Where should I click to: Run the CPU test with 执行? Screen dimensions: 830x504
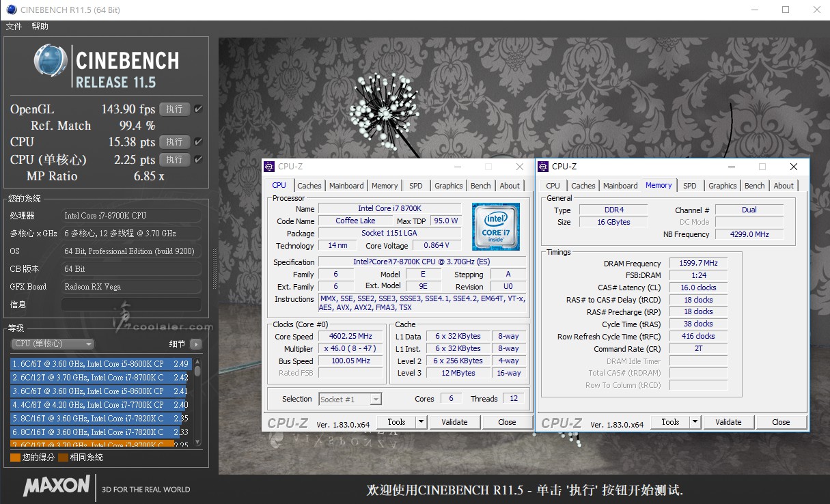174,141
